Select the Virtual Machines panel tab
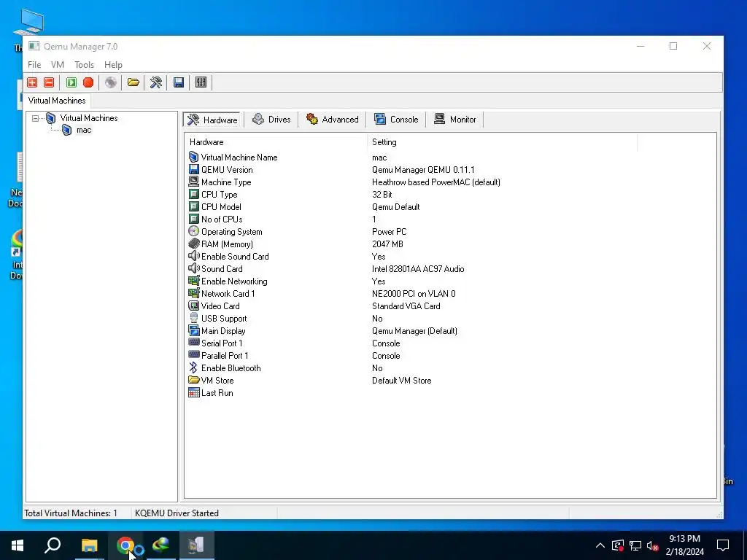This screenshot has width=747, height=560. pos(57,101)
